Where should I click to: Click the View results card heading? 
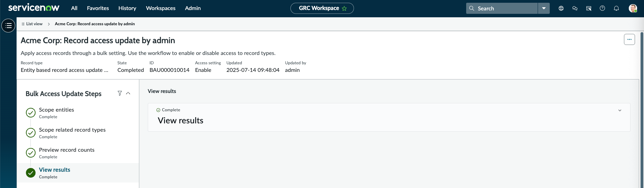181,121
